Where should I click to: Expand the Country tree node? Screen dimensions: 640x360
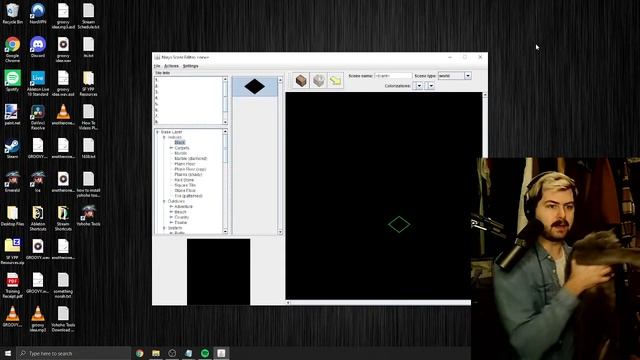tap(171, 217)
